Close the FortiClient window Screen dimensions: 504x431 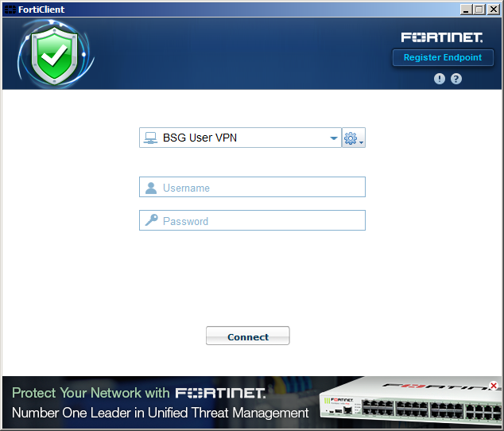click(493, 10)
